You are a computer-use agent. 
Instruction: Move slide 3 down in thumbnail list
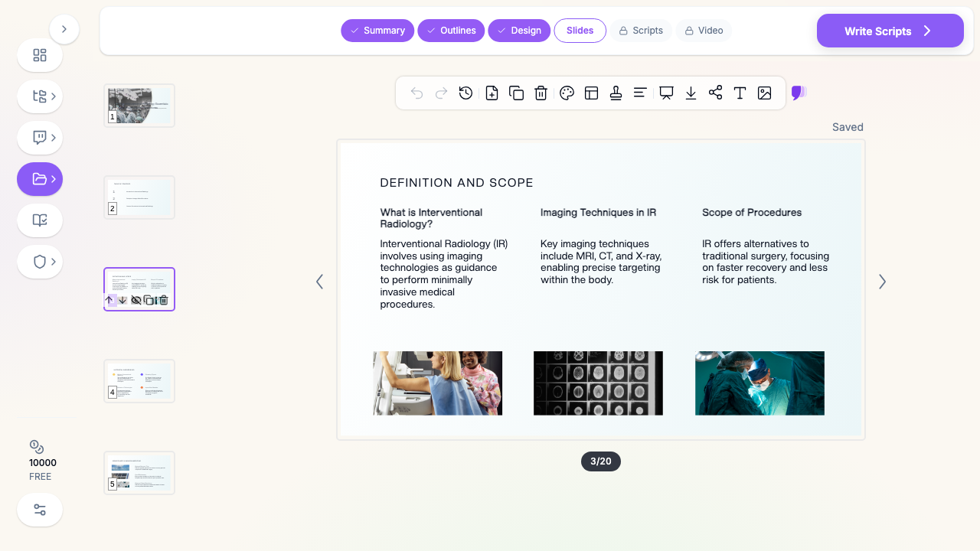point(122,300)
